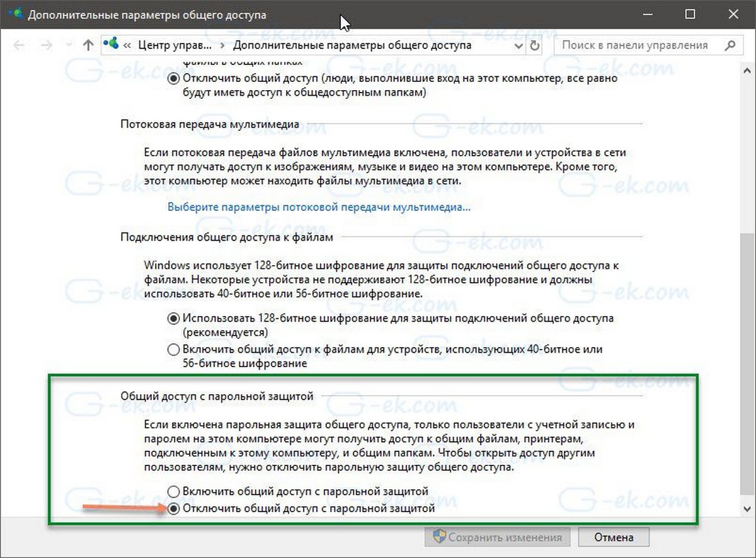The width and height of the screenshot is (756, 558).
Task: Go back with the left arrow navigation button
Action: (19, 45)
